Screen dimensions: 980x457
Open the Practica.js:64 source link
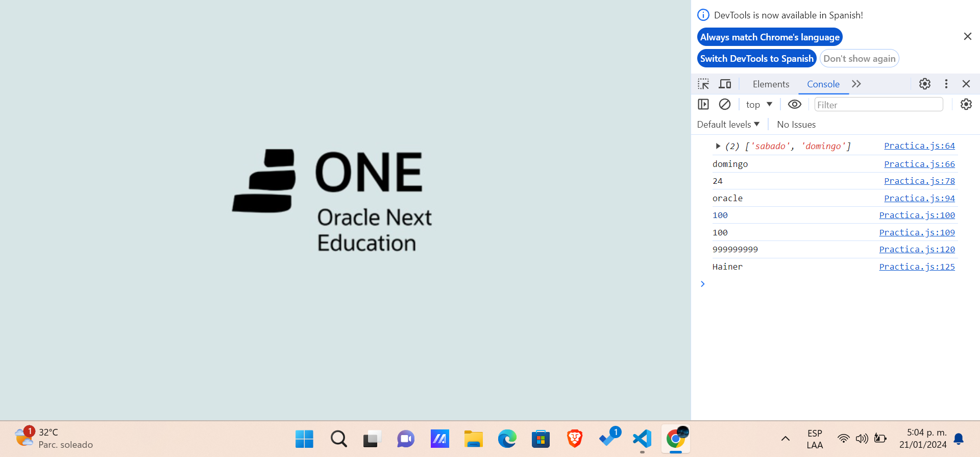919,146
